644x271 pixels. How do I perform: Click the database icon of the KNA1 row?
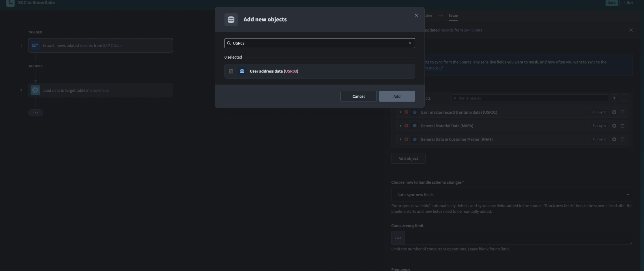pyautogui.click(x=415, y=139)
